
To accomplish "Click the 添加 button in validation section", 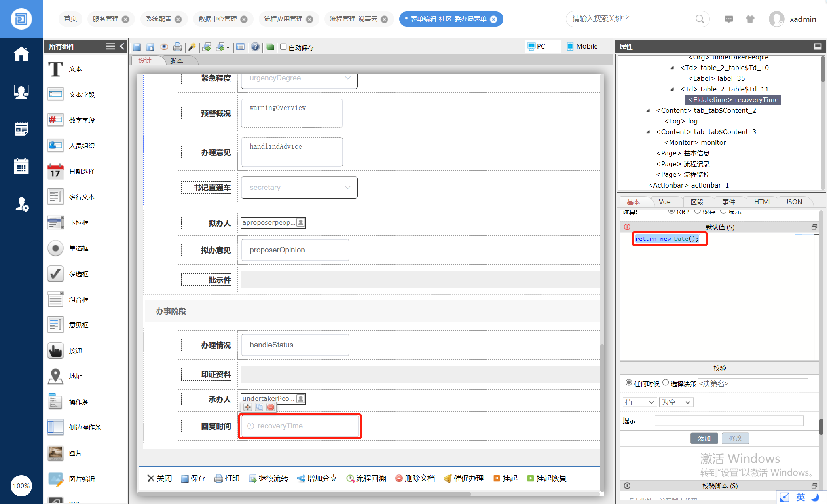I will tap(704, 438).
